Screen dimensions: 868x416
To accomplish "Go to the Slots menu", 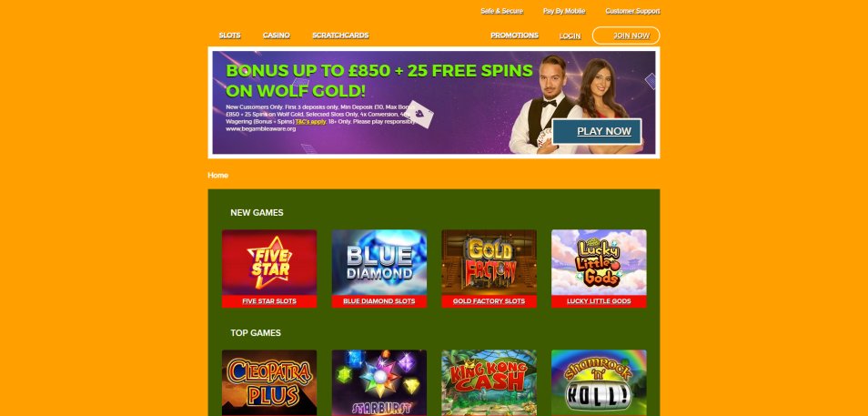I will [x=229, y=36].
